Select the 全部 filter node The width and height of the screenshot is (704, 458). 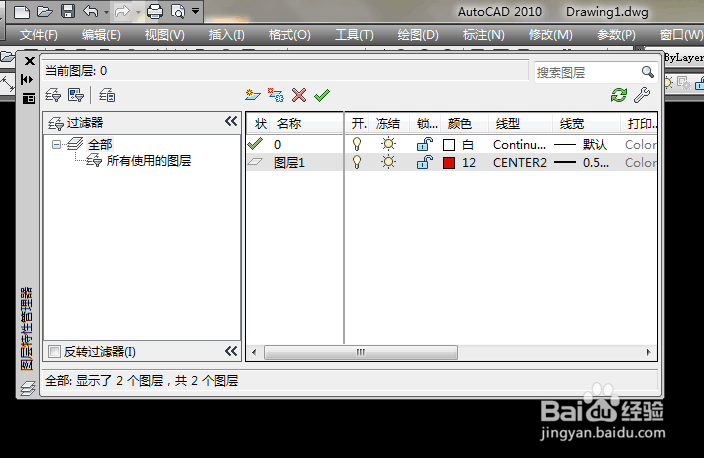click(x=100, y=145)
